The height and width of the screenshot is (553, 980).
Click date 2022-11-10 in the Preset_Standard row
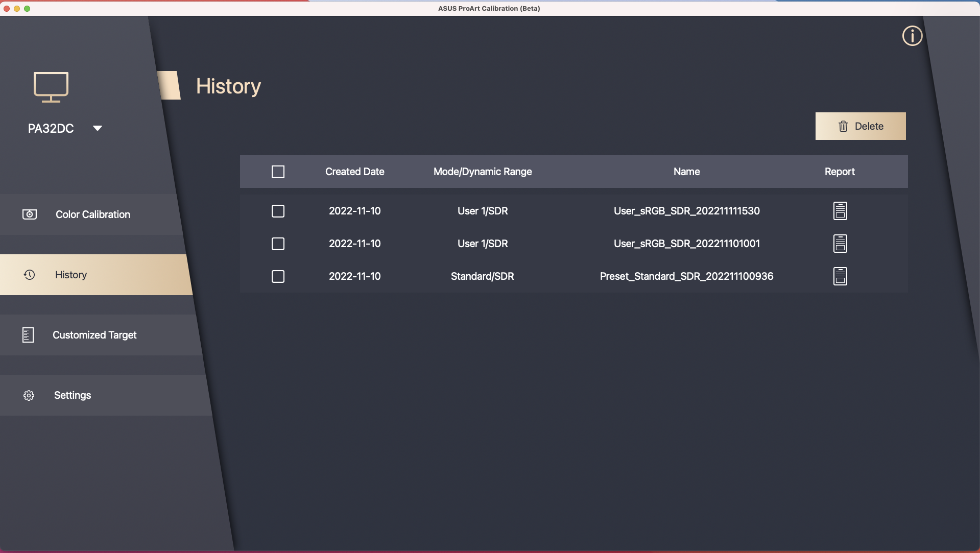355,276
